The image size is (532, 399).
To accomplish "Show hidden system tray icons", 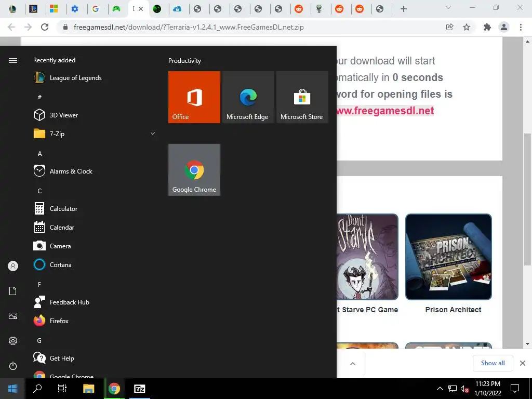I will click(440, 389).
